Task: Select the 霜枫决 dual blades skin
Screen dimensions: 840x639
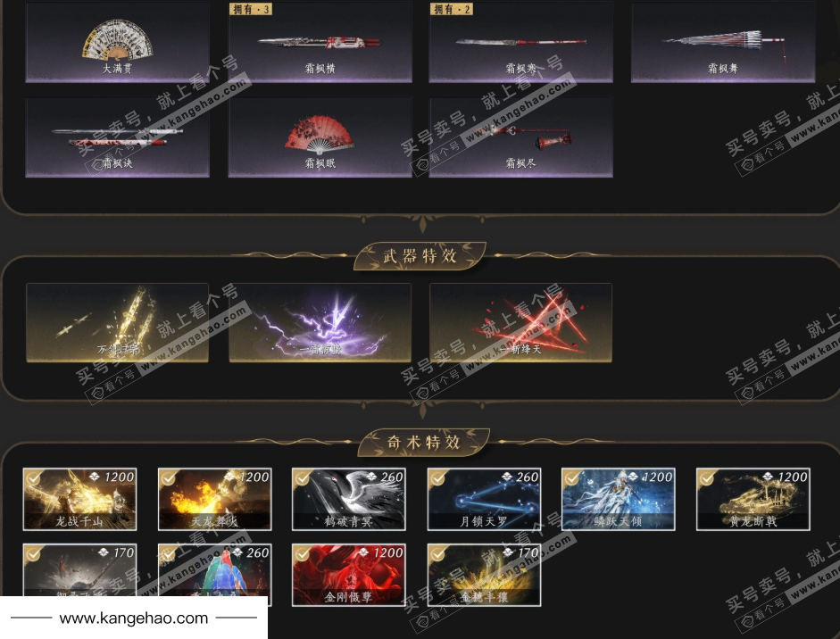Action: click(117, 137)
